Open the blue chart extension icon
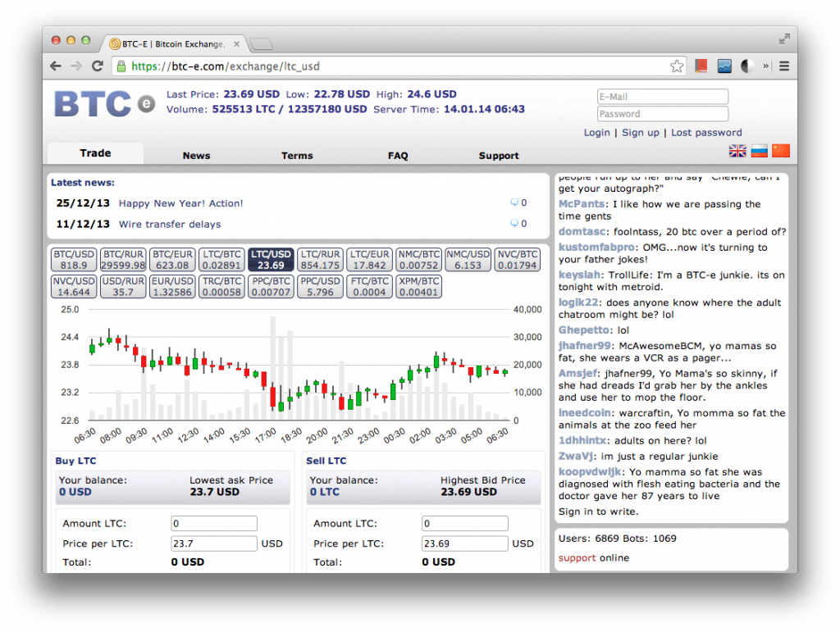Viewport: 840px width, 632px height. coord(724,66)
